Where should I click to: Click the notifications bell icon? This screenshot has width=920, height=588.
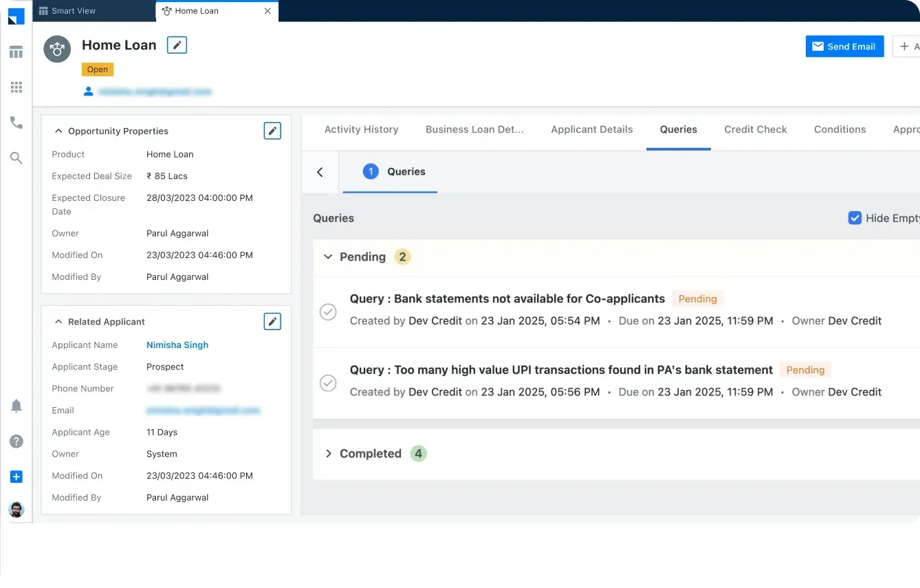17,406
